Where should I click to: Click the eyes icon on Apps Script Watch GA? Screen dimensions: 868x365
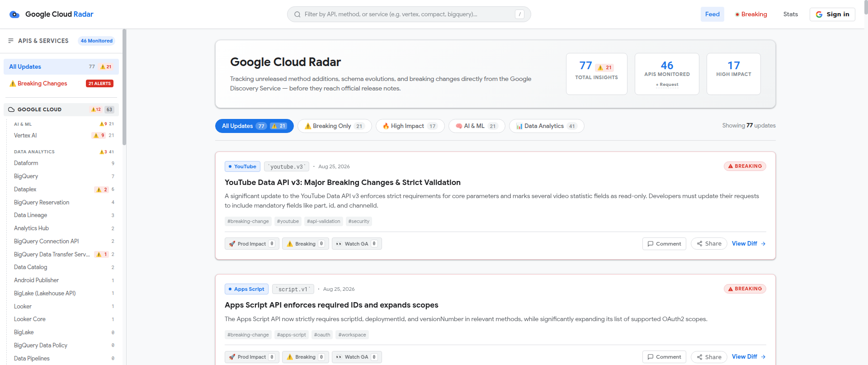click(x=339, y=357)
